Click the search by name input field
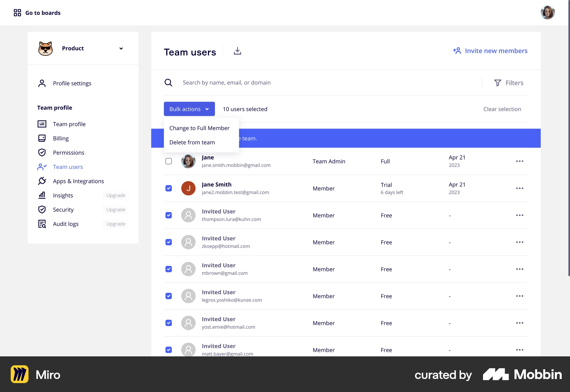Viewport: 570px width, 392px height. (297, 83)
